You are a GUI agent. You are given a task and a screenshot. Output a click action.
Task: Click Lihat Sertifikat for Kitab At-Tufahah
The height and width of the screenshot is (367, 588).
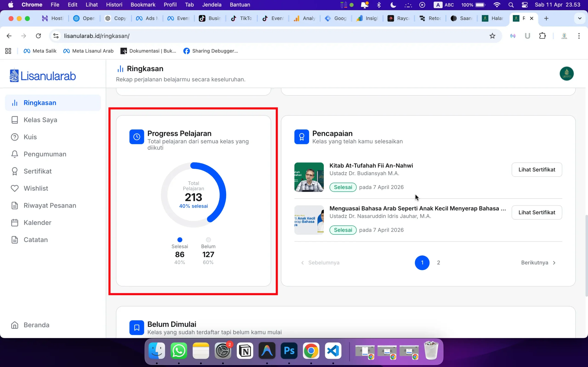(537, 170)
